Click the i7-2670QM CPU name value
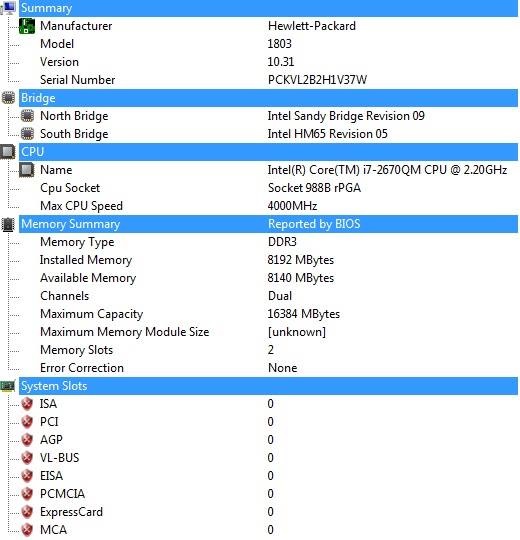Image resolution: width=520 pixels, height=540 pixels. tap(387, 170)
